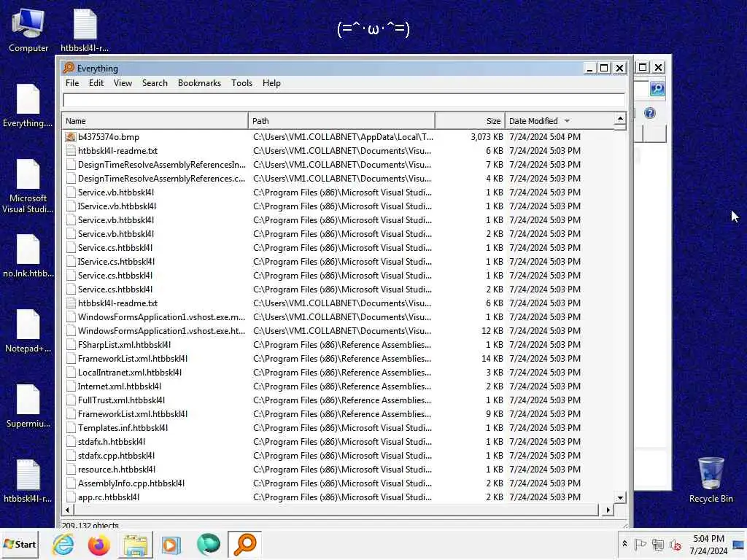Open the Edit menu

pyautogui.click(x=96, y=83)
